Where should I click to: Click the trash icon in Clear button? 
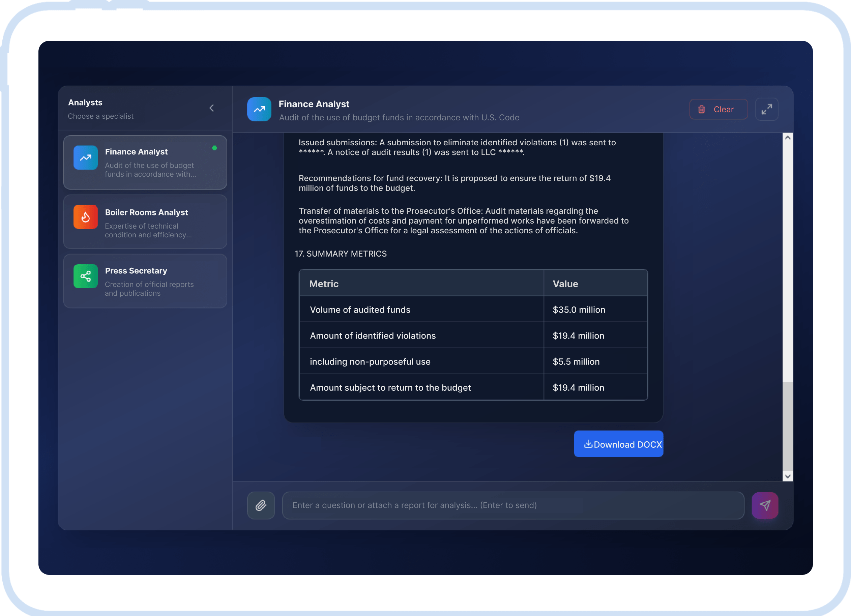(701, 109)
